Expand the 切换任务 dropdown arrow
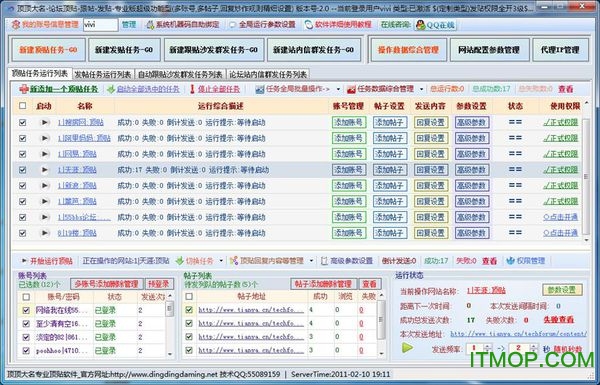This screenshot has width=600, height=385. pyautogui.click(x=221, y=261)
